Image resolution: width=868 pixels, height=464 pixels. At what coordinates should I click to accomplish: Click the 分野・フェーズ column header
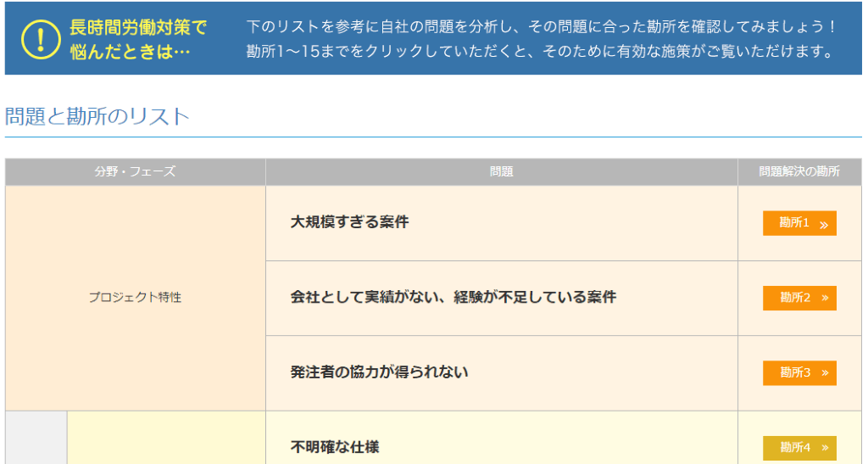[135, 172]
